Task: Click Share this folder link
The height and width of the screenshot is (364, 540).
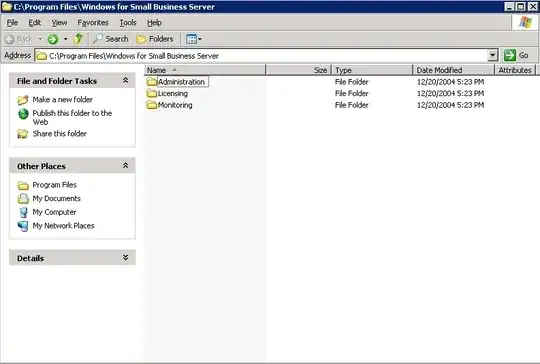Action: point(60,134)
